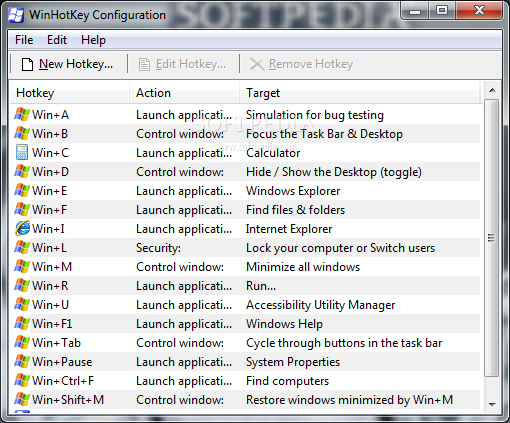Click the 'Run...' target text
Viewport: 510px width, 423px height.
[x=261, y=286]
